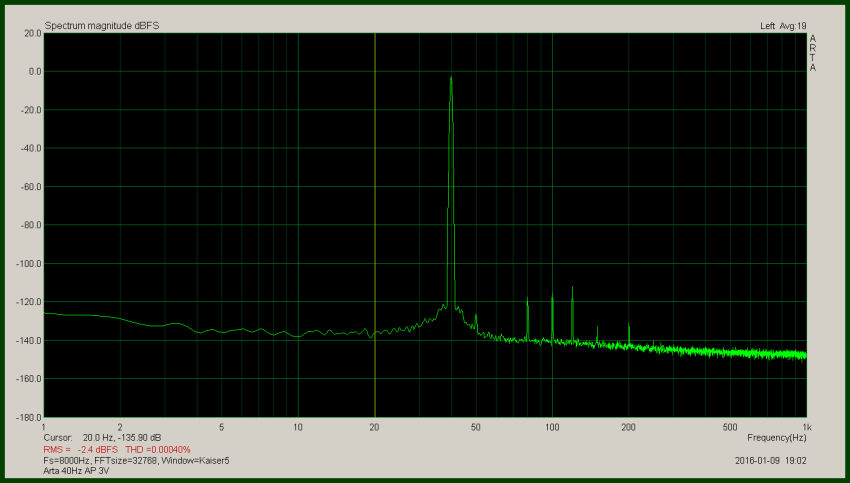
Task: Click the '200' x-axis frequency label
Action: (x=628, y=427)
